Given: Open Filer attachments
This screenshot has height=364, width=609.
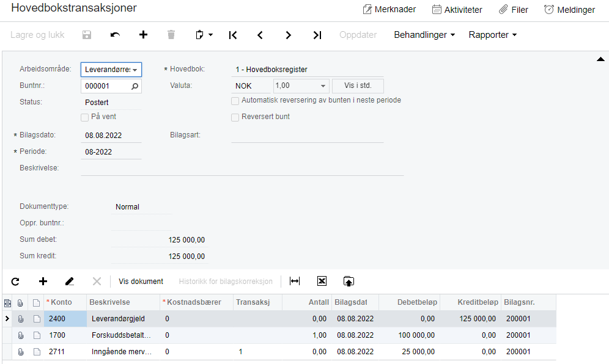Looking at the screenshot, I should coord(514,9).
